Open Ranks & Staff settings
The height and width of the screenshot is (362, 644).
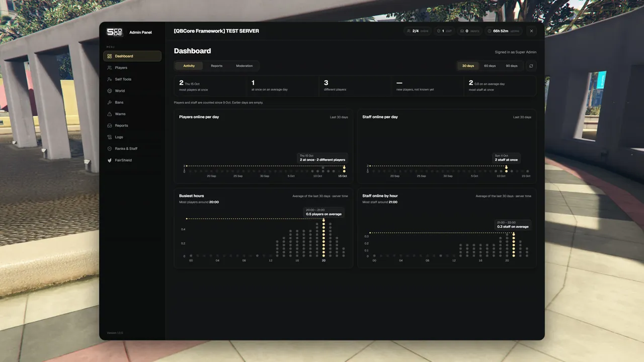click(132, 149)
